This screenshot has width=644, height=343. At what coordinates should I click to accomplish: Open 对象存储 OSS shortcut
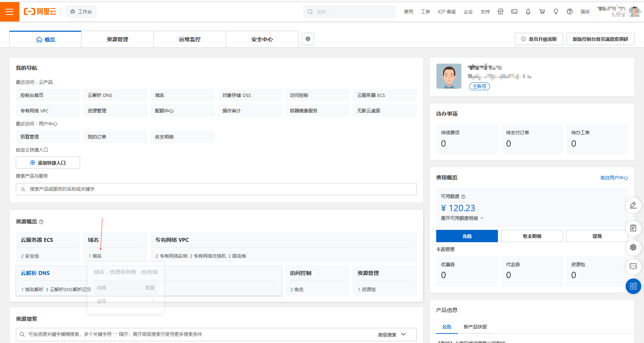[250, 95]
